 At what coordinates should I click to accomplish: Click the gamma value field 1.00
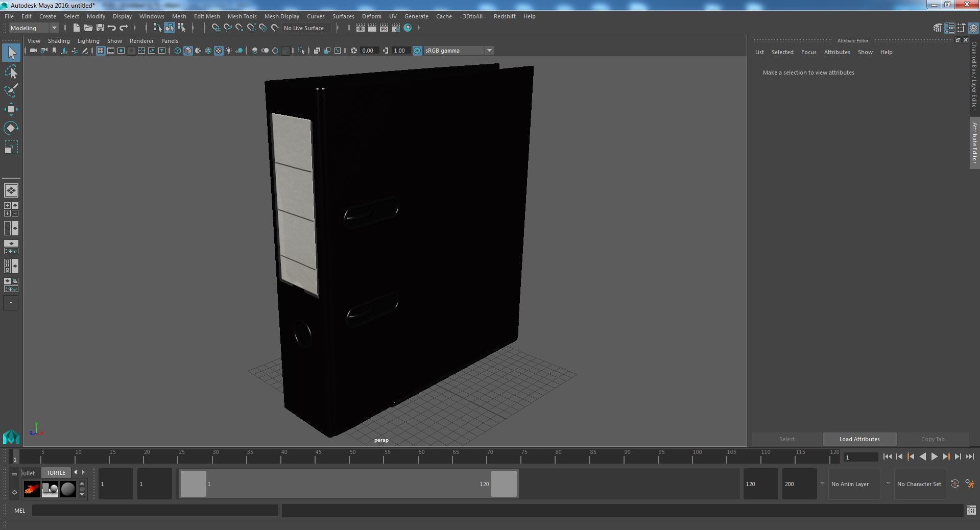(x=400, y=51)
